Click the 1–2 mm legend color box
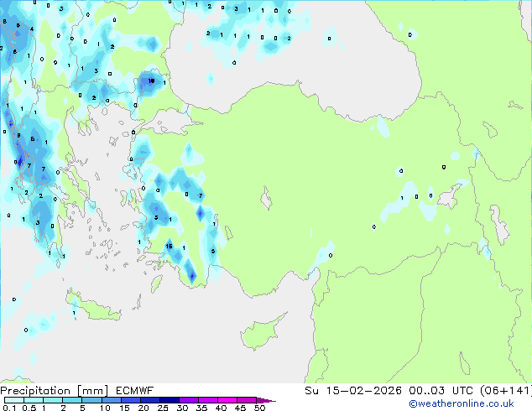 coord(53,400)
